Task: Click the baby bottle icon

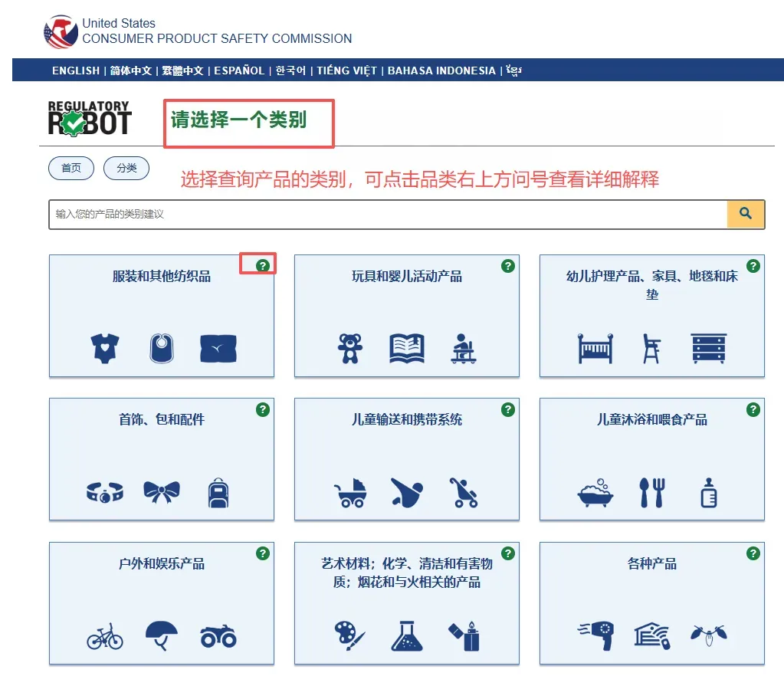Action: (x=708, y=493)
